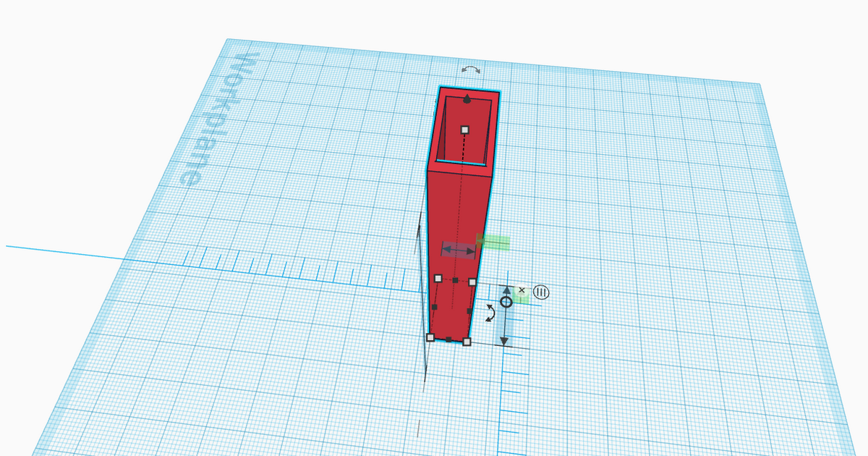Select the curved rotation arrow beside the ruler
Screen dimensions: 868x456
[x=491, y=314]
